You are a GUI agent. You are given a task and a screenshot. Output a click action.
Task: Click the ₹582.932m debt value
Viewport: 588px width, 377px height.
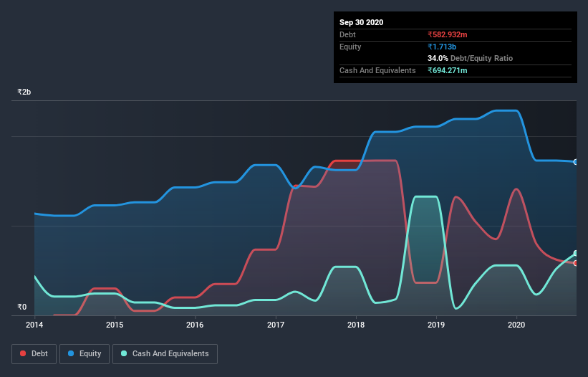pos(448,34)
